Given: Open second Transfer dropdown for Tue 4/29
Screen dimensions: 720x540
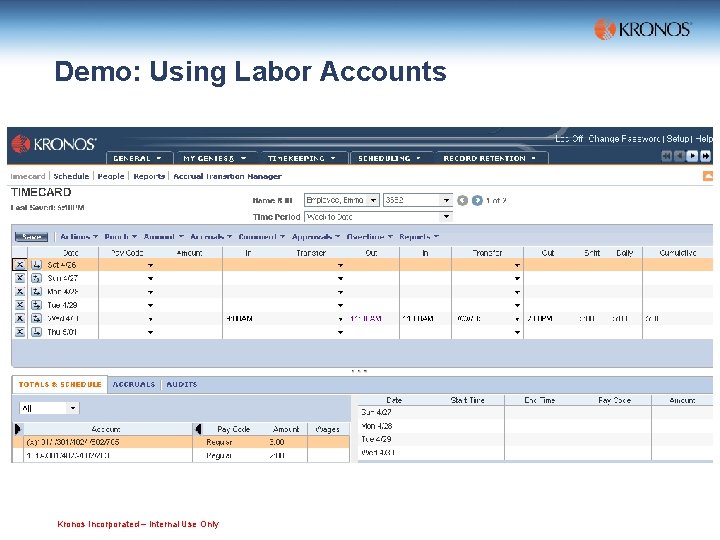Looking at the screenshot, I should coord(517,305).
